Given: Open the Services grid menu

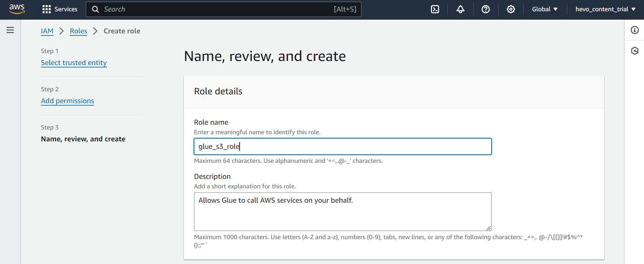Looking at the screenshot, I should (x=60, y=9).
